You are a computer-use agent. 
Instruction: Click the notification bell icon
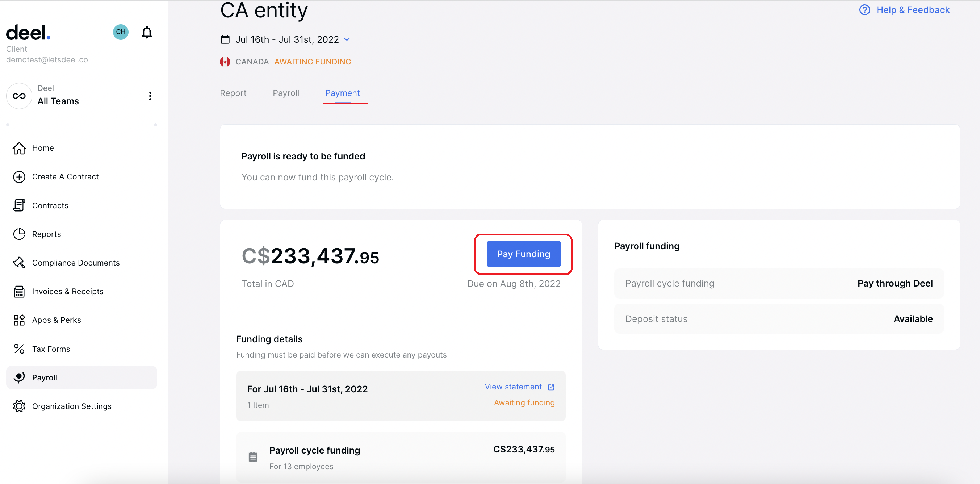146,32
